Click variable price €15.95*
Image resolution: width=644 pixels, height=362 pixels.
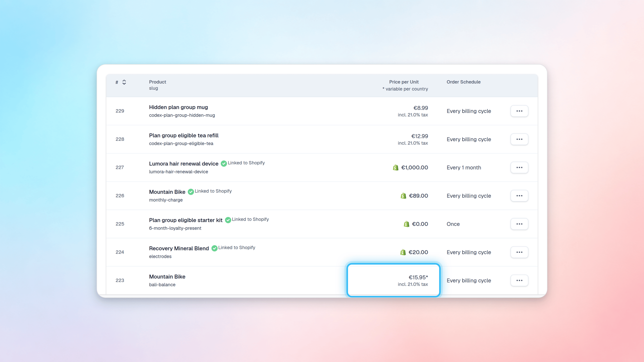point(418,277)
